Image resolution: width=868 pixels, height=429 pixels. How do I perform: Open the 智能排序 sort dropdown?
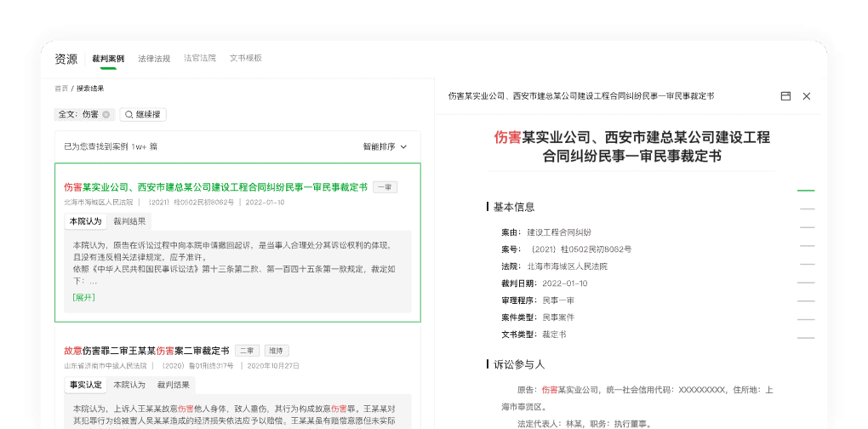point(385,146)
